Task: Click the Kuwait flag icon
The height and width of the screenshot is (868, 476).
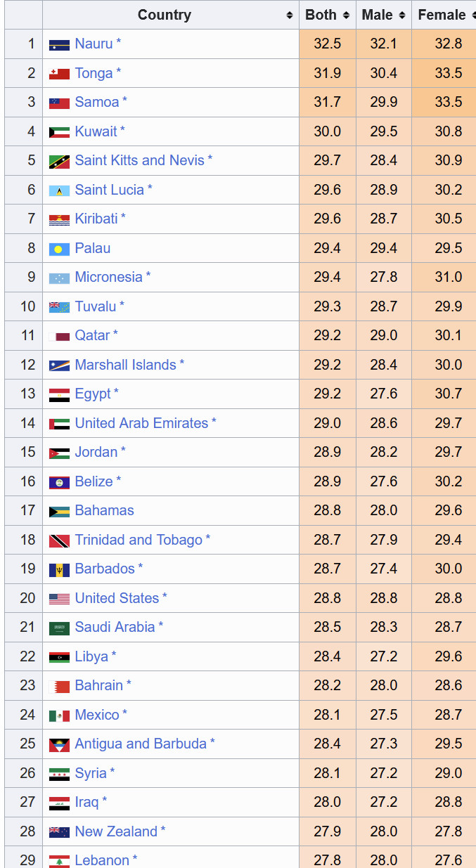Action: tap(59, 132)
